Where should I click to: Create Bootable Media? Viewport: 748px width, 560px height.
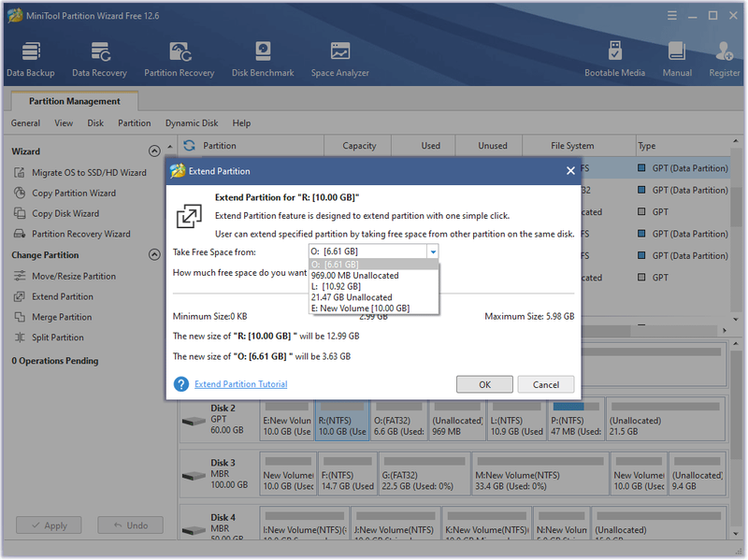(x=614, y=59)
